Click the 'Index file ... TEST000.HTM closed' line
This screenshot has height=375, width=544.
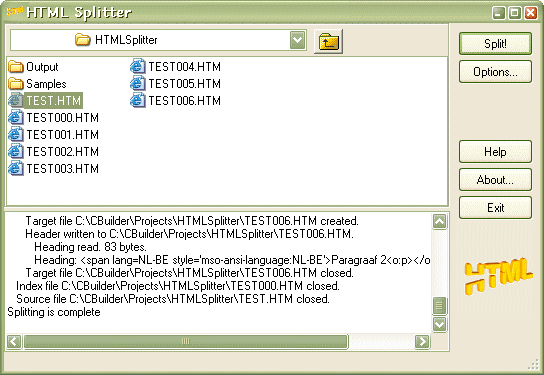(x=178, y=286)
